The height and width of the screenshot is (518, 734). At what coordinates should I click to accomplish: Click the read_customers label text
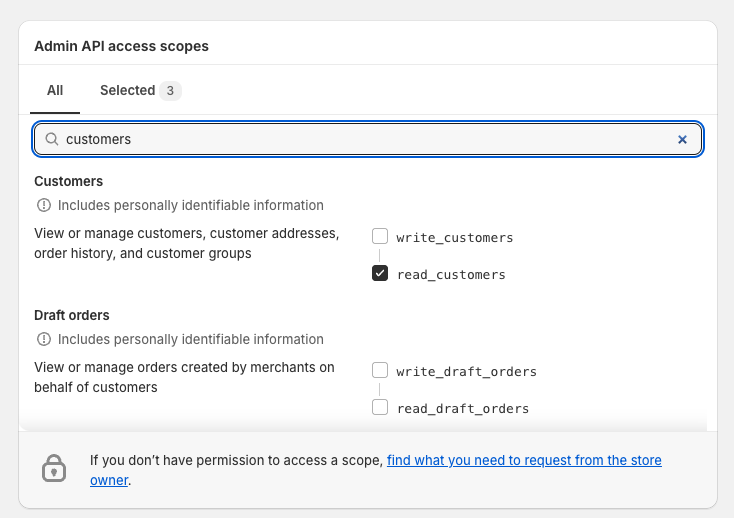pyautogui.click(x=451, y=274)
